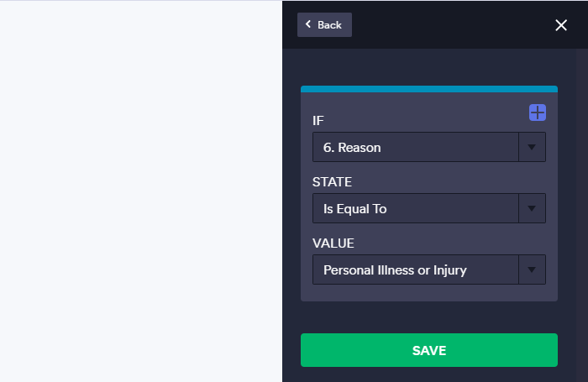Click the blue top bar of condition card

[428, 88]
